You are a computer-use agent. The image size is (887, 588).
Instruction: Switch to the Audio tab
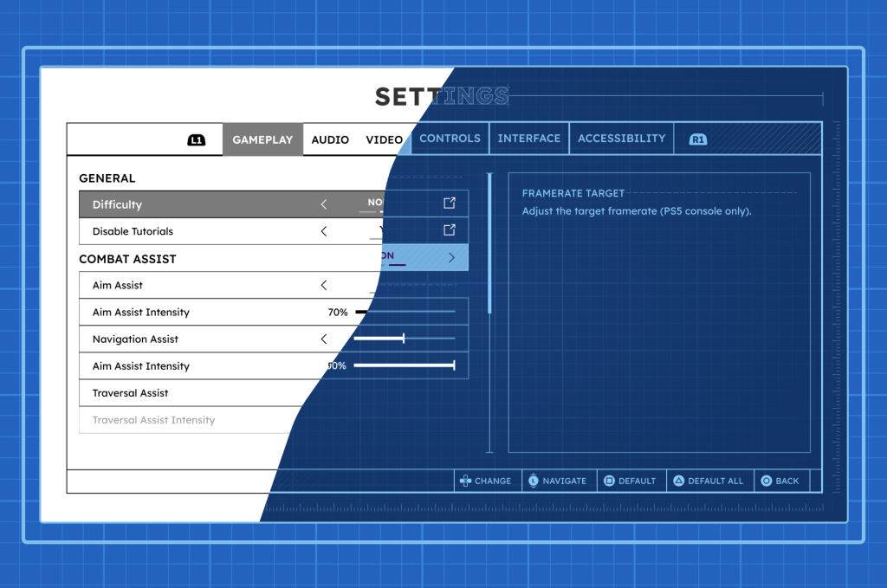(x=330, y=139)
